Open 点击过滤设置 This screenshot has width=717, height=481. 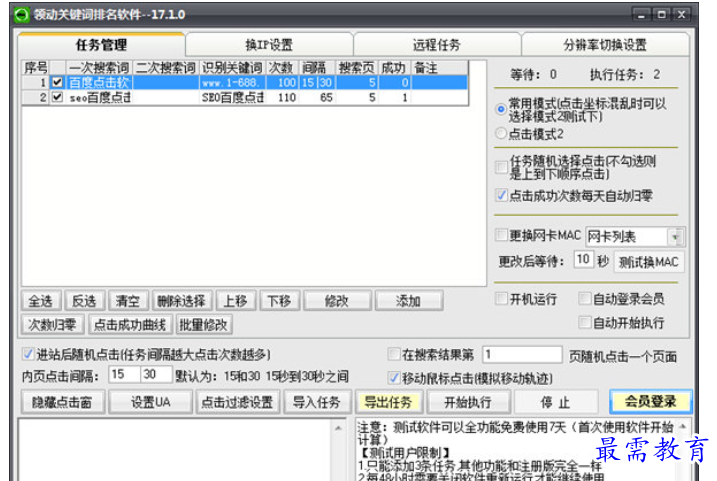pos(238,402)
